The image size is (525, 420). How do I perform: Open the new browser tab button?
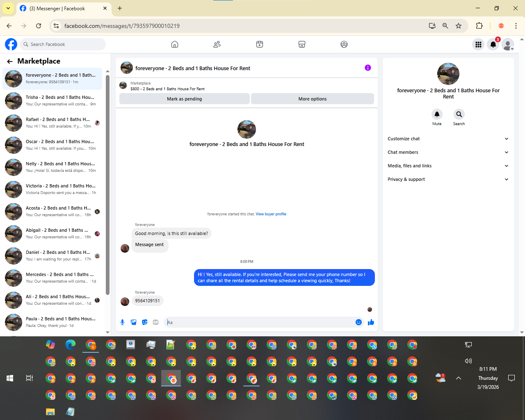[x=120, y=8]
